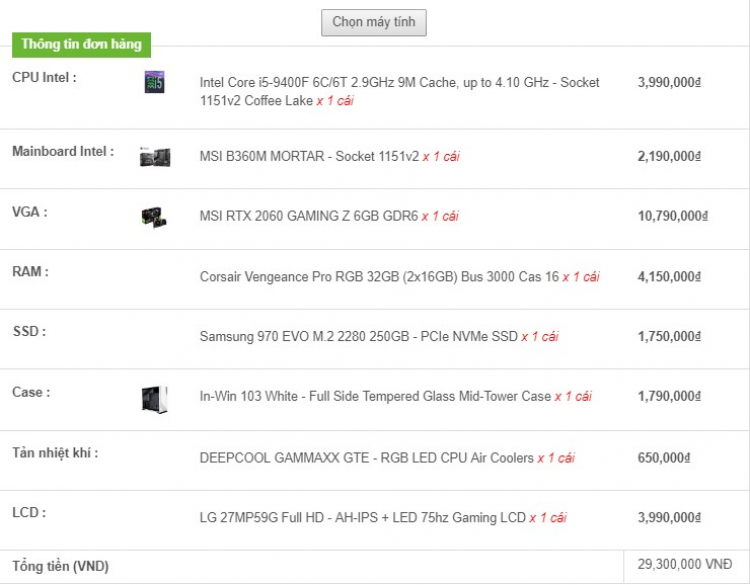Click the MSI RTX 2060 graphics card thumbnail

coord(154,217)
